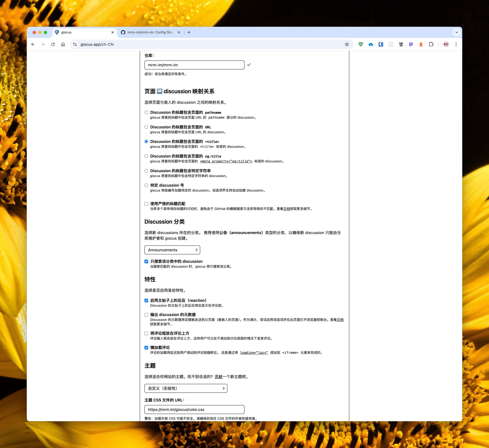
Task: Click the Bitwarden extension icon
Action: (381, 44)
